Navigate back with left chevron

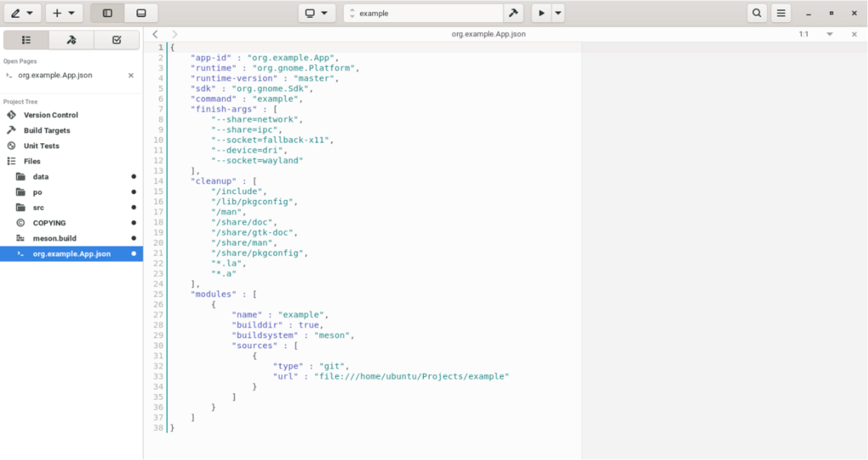[156, 35]
